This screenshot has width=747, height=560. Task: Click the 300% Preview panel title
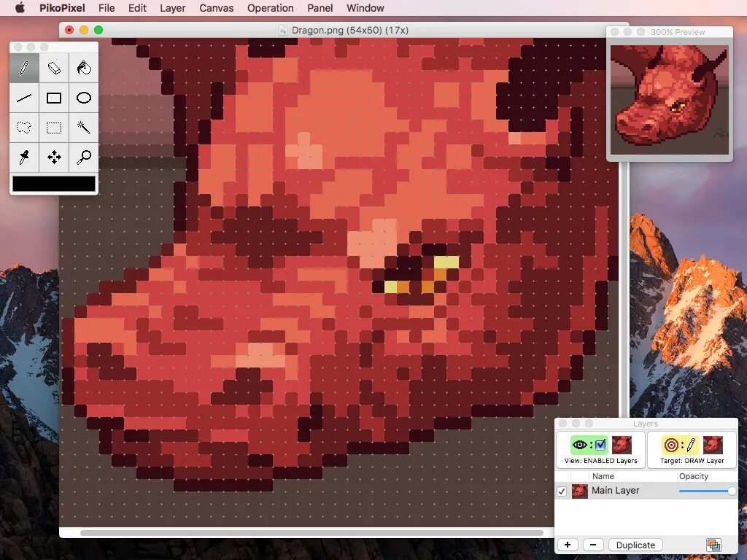[x=678, y=32]
